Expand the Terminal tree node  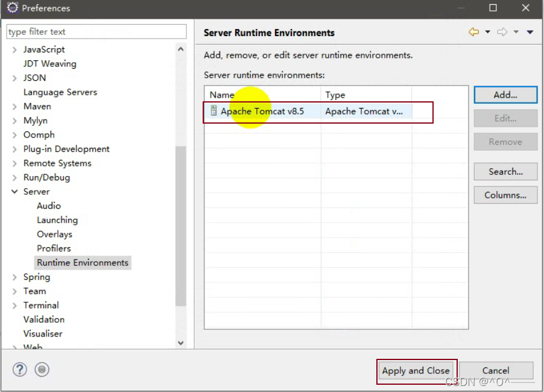click(14, 306)
